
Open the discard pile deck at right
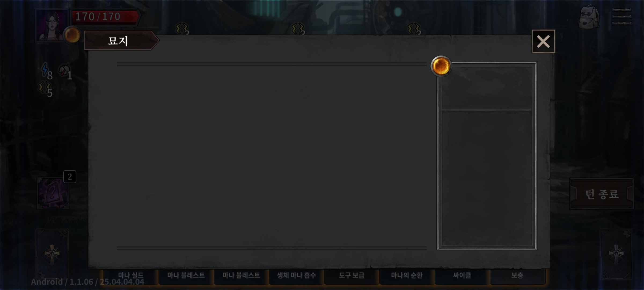coord(616,254)
